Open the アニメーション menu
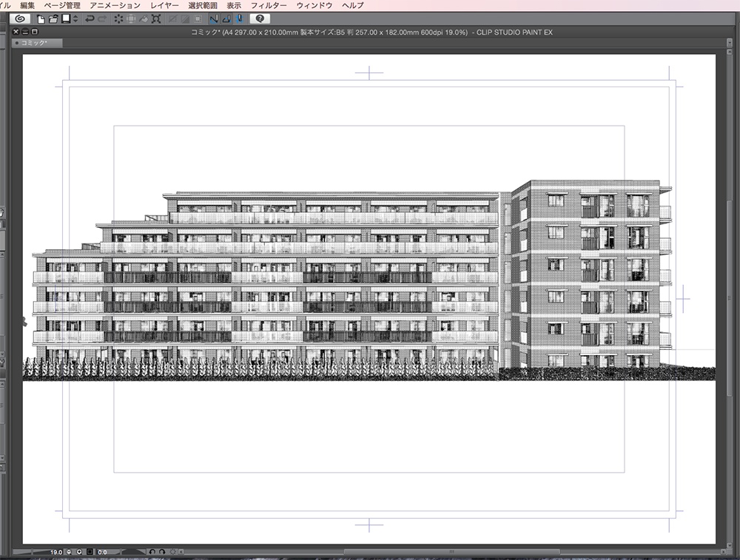This screenshot has width=740, height=560. [115, 5]
